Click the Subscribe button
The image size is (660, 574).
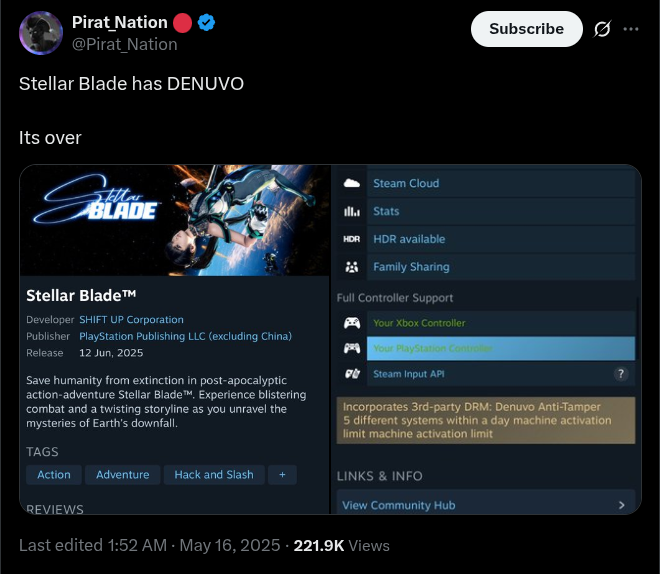tap(527, 29)
